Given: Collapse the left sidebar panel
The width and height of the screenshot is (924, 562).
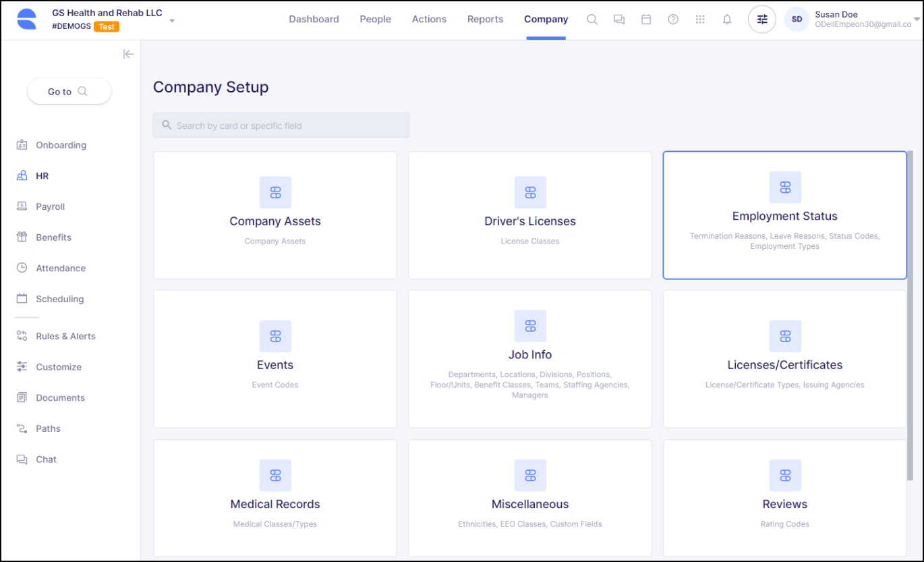Looking at the screenshot, I should (x=128, y=55).
